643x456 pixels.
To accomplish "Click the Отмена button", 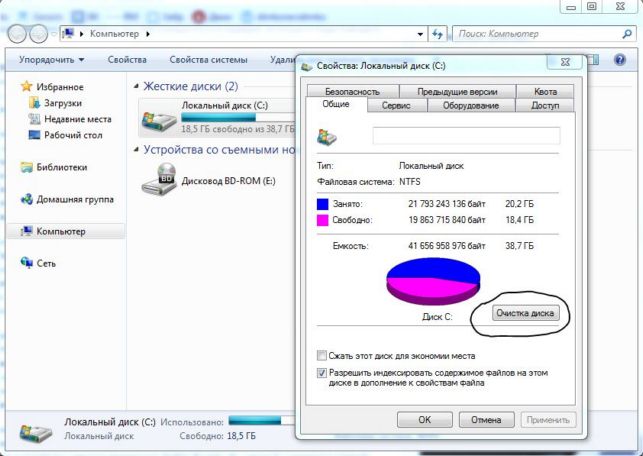I will click(x=486, y=420).
